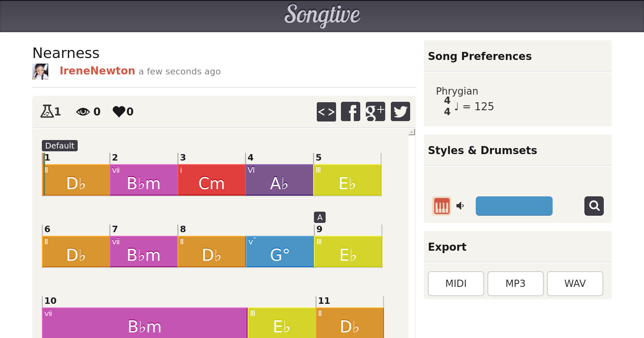Open IreneNewton's profile link
This screenshot has width=644, height=338.
click(x=97, y=71)
